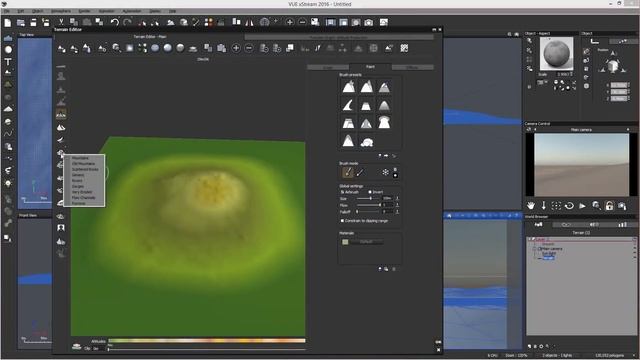Click the rotate camera icon in Camera Control
The height and width of the screenshot is (360, 640).
click(569, 206)
